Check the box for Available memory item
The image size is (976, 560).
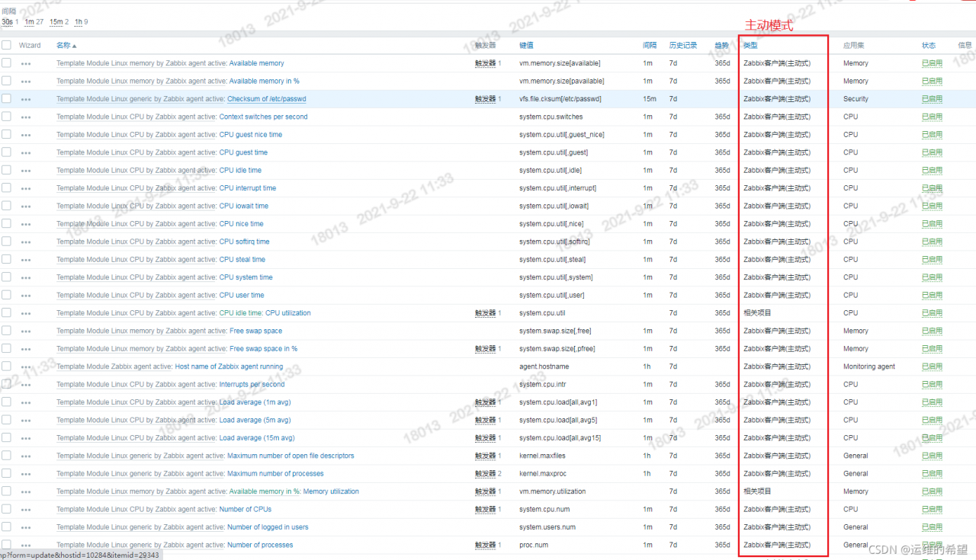(x=6, y=63)
